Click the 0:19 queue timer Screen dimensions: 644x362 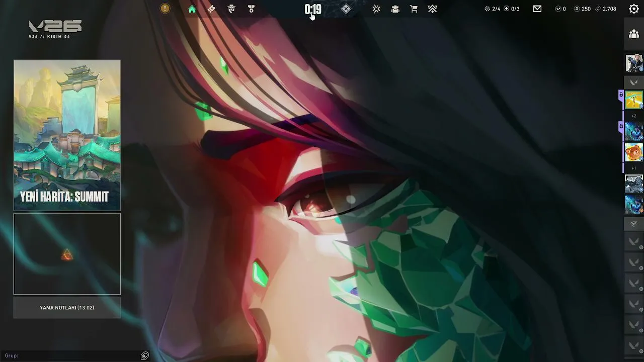tap(313, 9)
